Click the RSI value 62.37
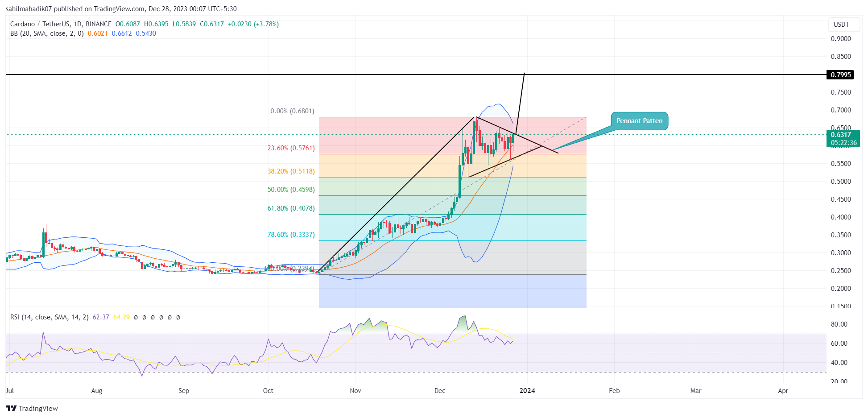 [101, 317]
